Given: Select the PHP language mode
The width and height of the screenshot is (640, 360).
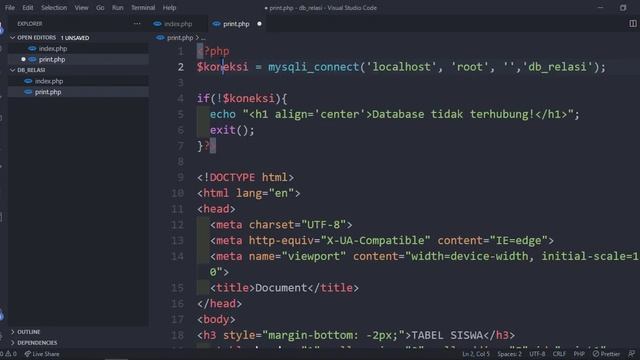Looking at the screenshot, I should pyautogui.click(x=579, y=354).
